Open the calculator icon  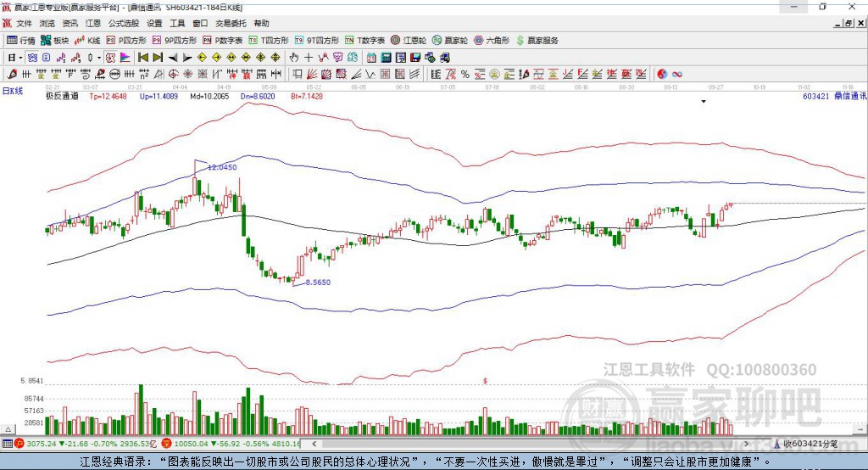pyautogui.click(x=386, y=58)
